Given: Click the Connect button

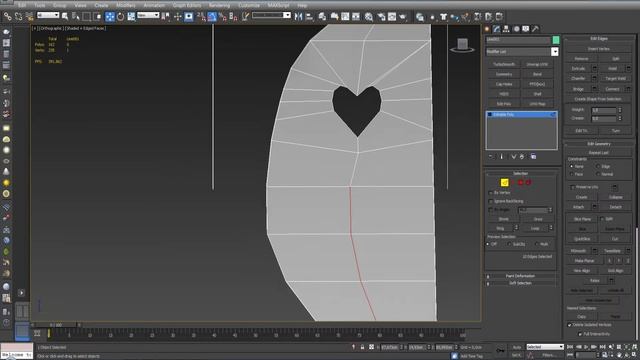Looking at the screenshot, I should pyautogui.click(x=612, y=89).
